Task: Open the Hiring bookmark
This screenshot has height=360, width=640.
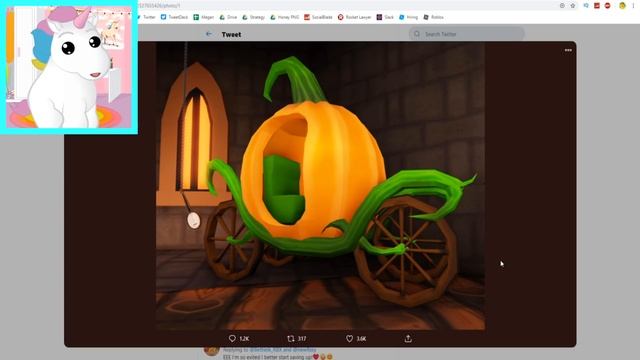Action: [409, 17]
